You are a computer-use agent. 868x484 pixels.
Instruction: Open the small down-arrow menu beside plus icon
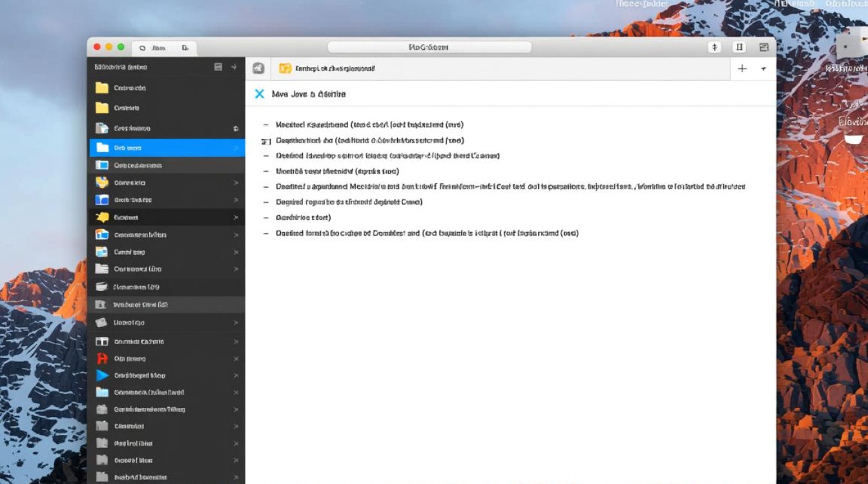(763, 68)
